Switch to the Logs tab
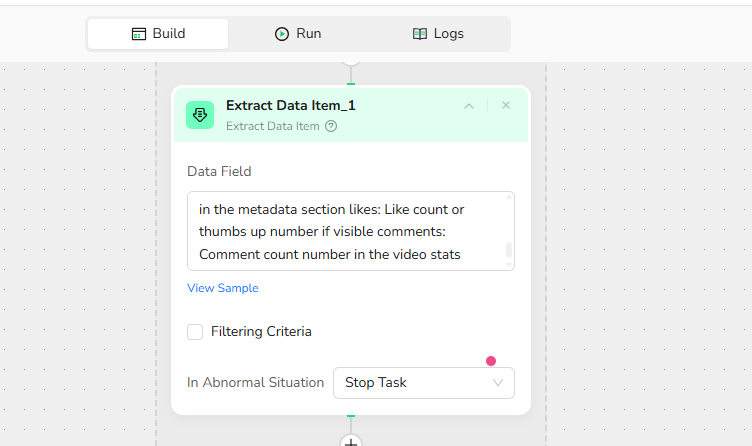The height and width of the screenshot is (446, 752). pyautogui.click(x=439, y=34)
